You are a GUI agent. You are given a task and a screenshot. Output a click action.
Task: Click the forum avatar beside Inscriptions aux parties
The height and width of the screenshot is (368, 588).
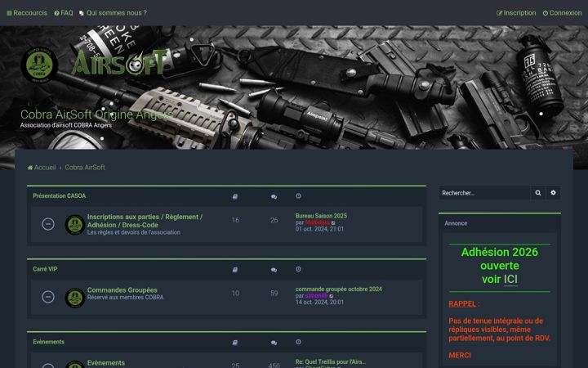[x=75, y=225]
